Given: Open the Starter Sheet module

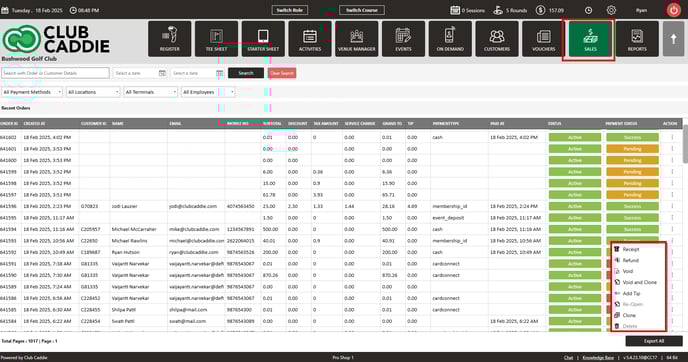Looking at the screenshot, I should coord(263,39).
